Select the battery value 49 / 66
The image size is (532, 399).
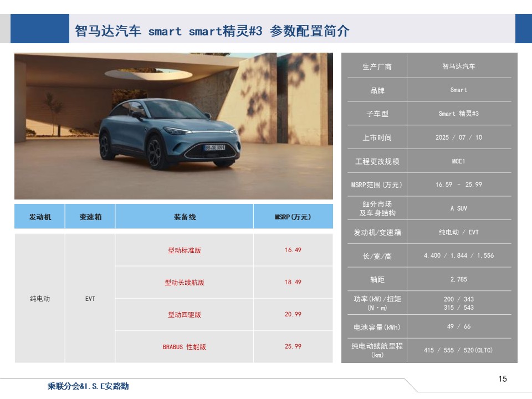coord(459,326)
